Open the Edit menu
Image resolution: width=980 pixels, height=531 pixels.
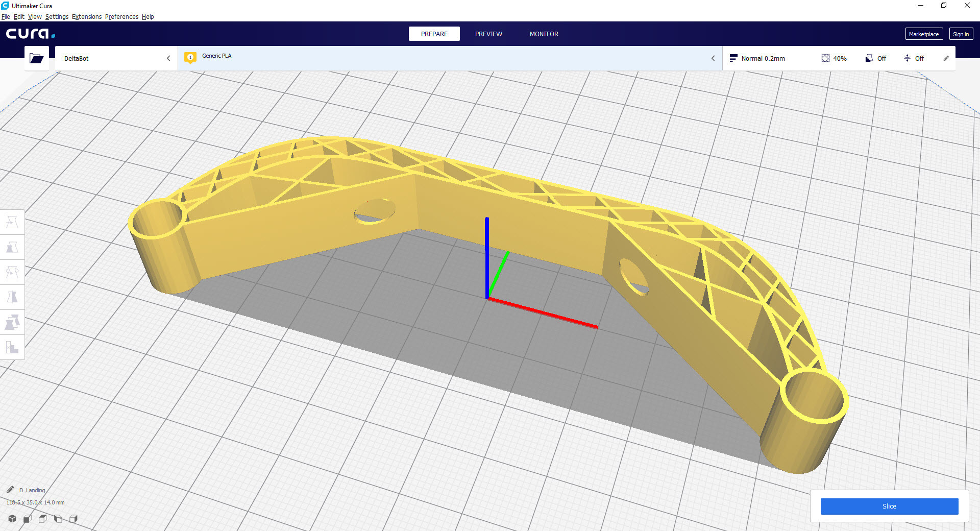(19, 16)
